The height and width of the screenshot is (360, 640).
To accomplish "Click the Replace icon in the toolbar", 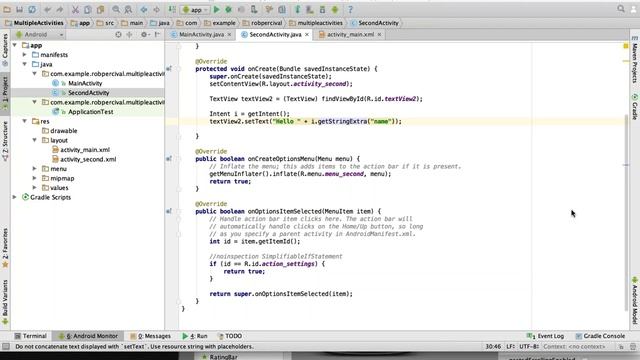I will point(128,9).
